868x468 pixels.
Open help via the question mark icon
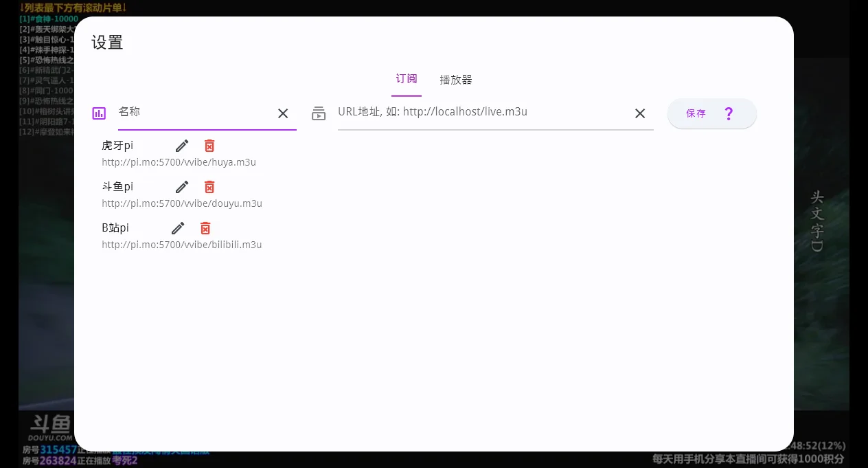[729, 113]
